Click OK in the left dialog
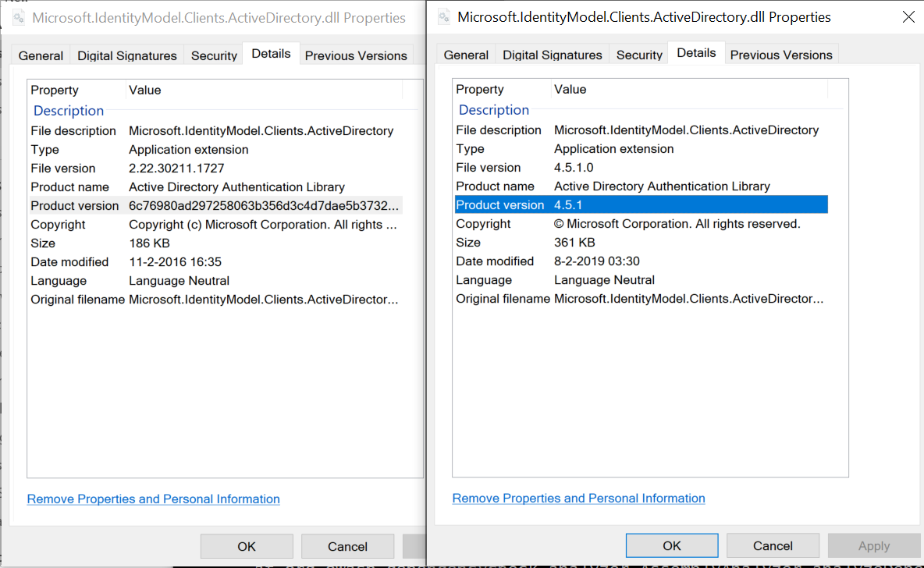 click(x=247, y=546)
